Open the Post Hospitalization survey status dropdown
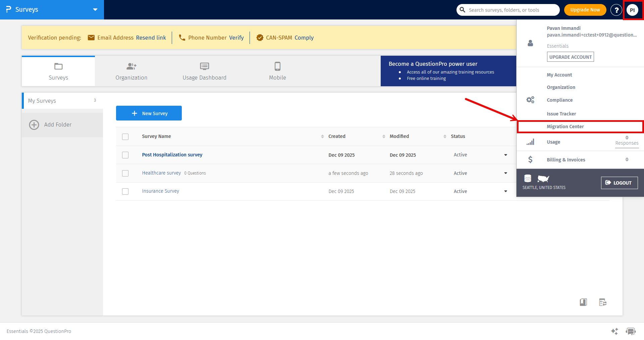644x340 pixels. 505,155
